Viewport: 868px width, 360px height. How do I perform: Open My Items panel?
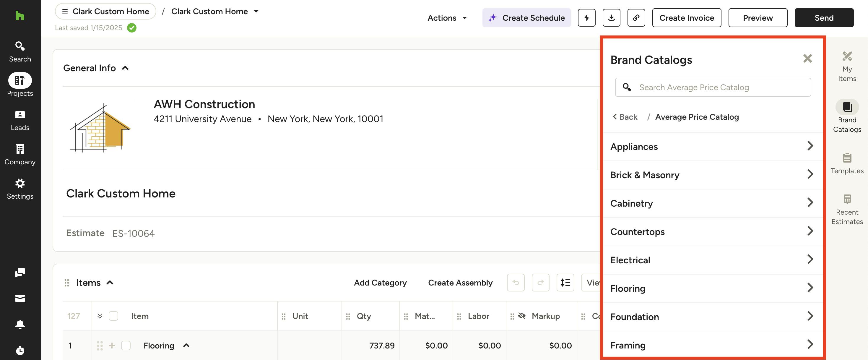847,67
